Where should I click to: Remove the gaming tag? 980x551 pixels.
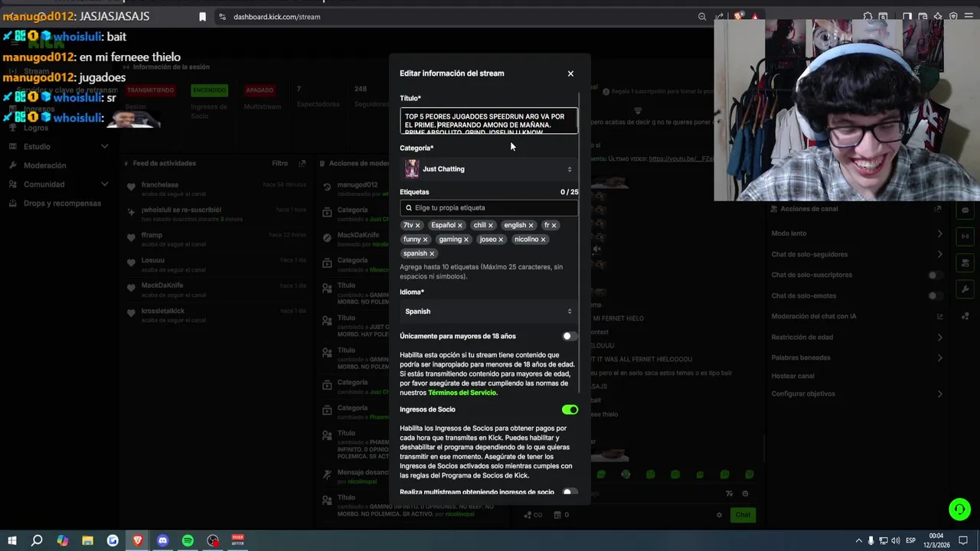(465, 240)
